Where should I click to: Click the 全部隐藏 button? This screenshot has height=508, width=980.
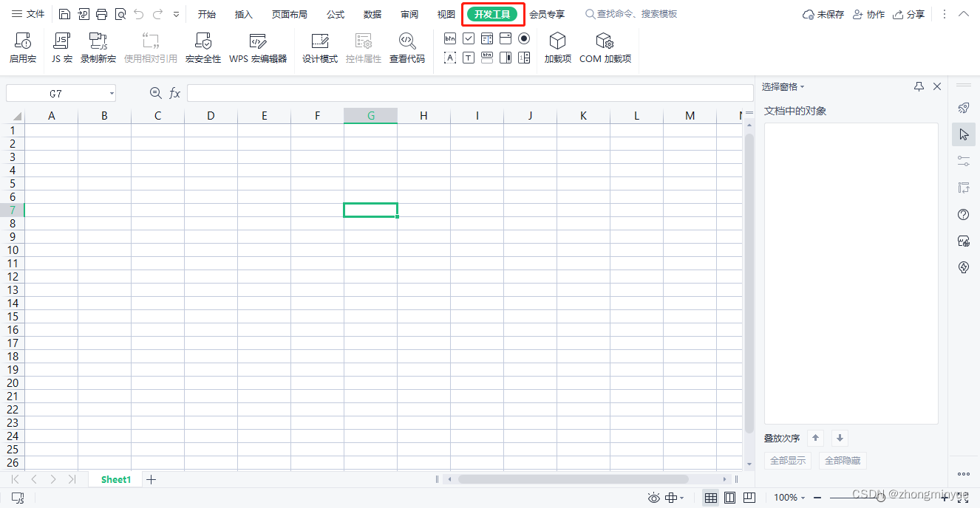coord(843,461)
